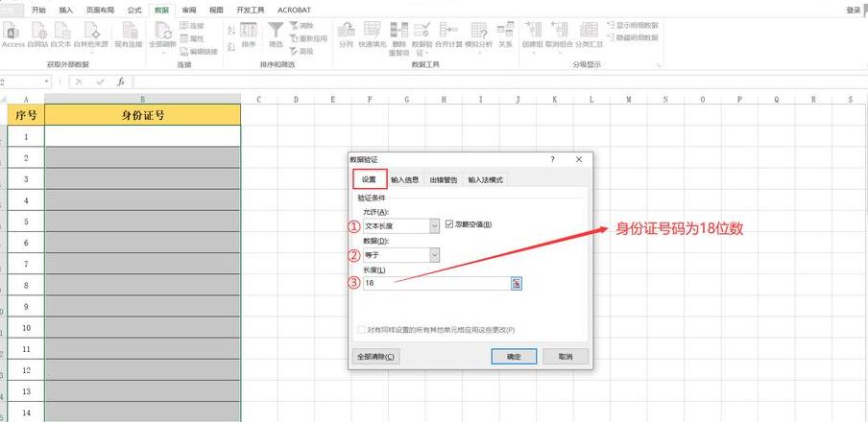This screenshot has width=868, height=422.
Task: Close the 数据验证 dialog
Action: pyautogui.click(x=579, y=159)
